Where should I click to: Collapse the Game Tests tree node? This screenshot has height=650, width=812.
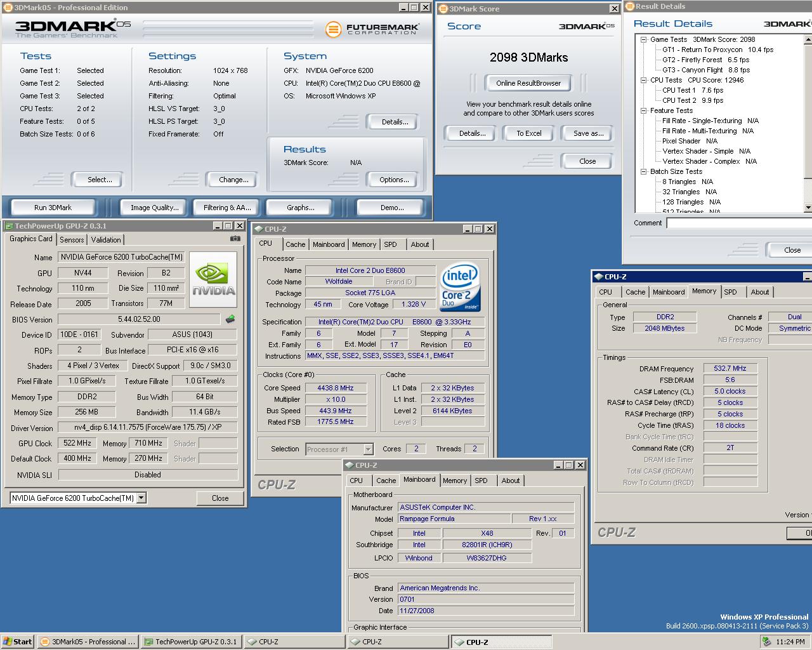(x=643, y=39)
